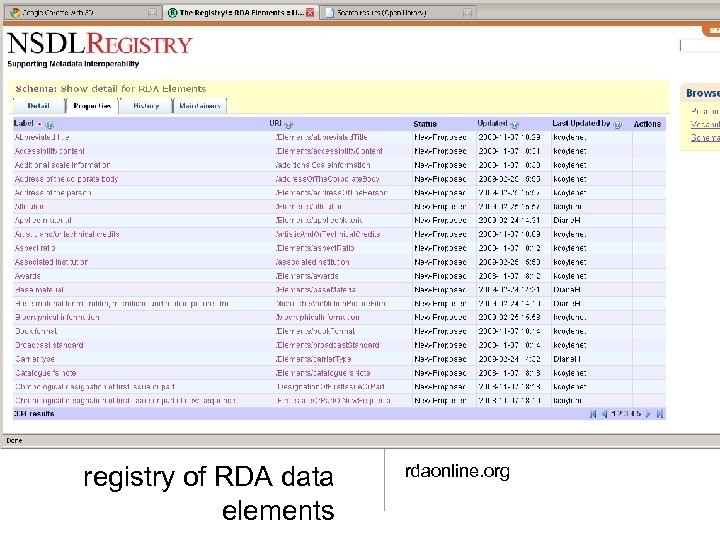Open the History tab
720x540 pixels.
coord(146,106)
